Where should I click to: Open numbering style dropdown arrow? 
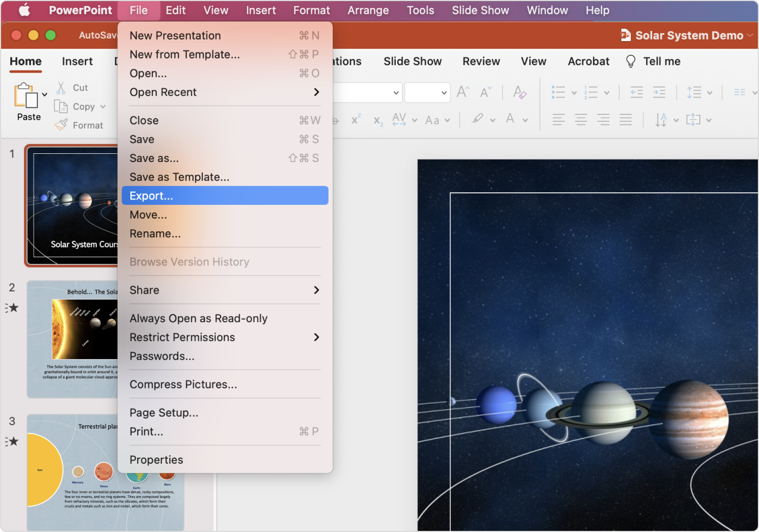607,93
